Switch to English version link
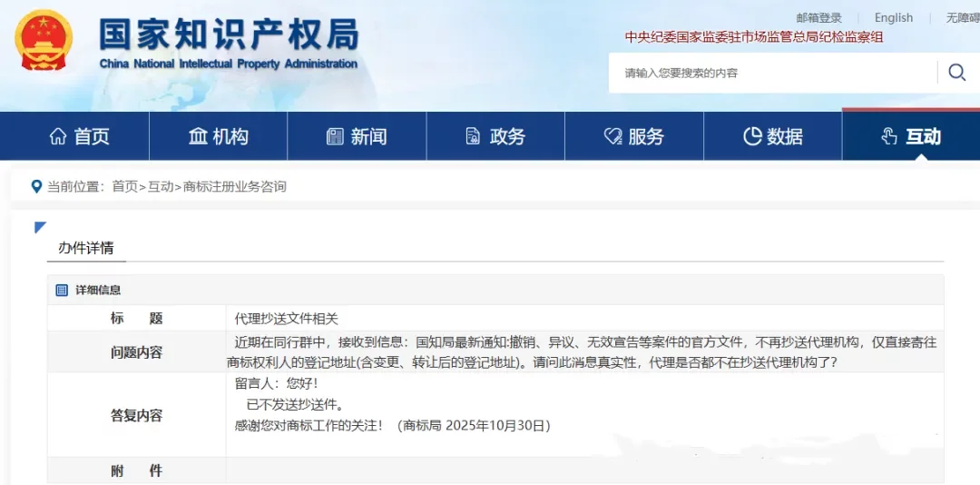The image size is (980, 485). pyautogui.click(x=894, y=17)
